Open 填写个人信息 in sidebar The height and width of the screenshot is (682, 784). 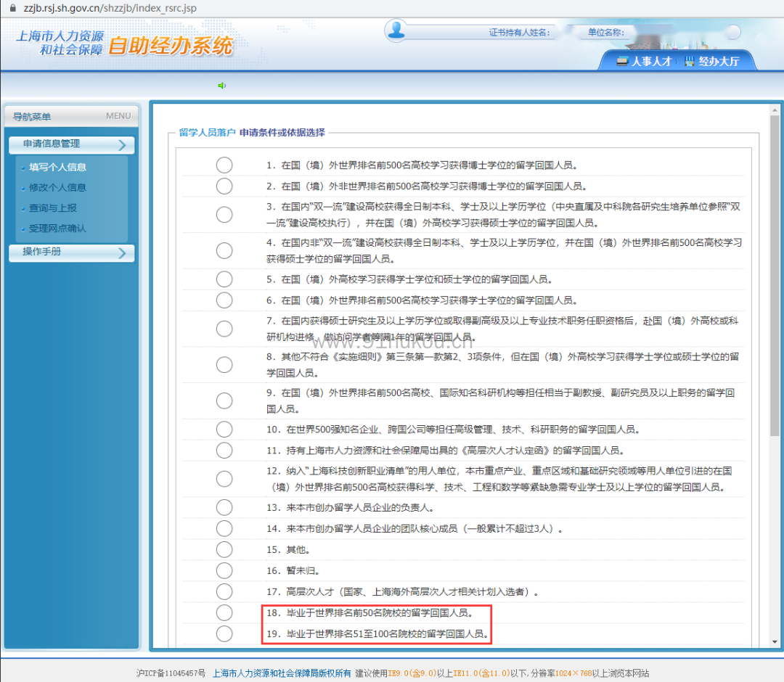tap(57, 167)
